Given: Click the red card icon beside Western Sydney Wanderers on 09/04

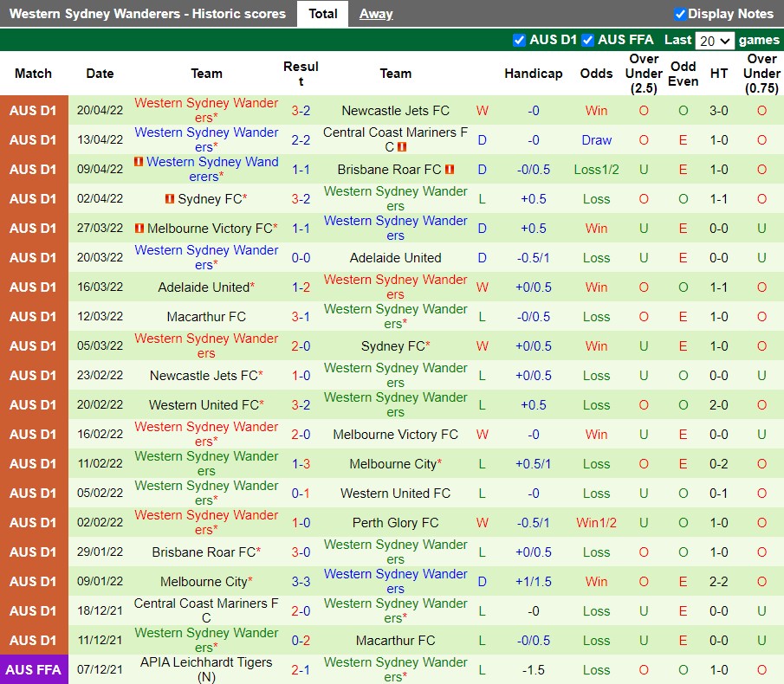Looking at the screenshot, I should click(139, 163).
